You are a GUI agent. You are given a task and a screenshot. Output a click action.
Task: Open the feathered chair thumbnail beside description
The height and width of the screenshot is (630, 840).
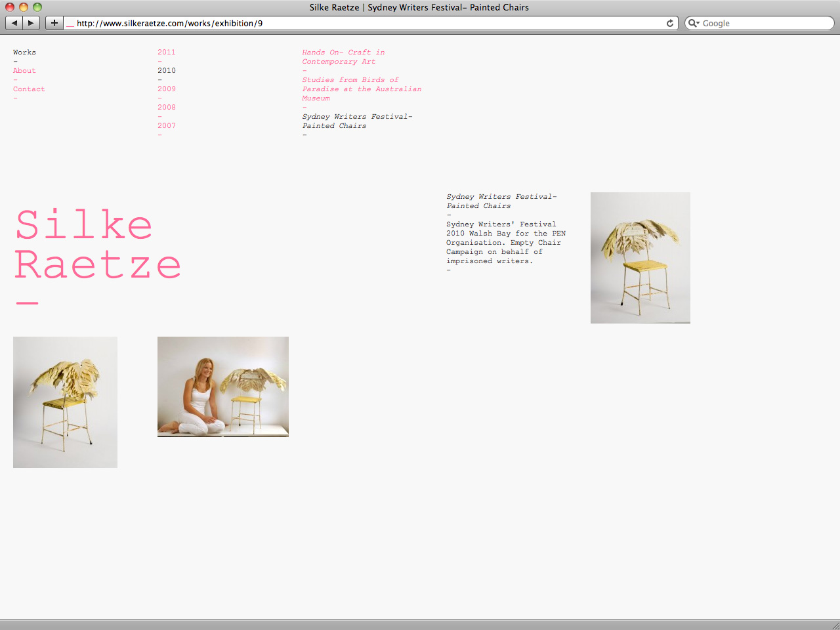coord(640,258)
